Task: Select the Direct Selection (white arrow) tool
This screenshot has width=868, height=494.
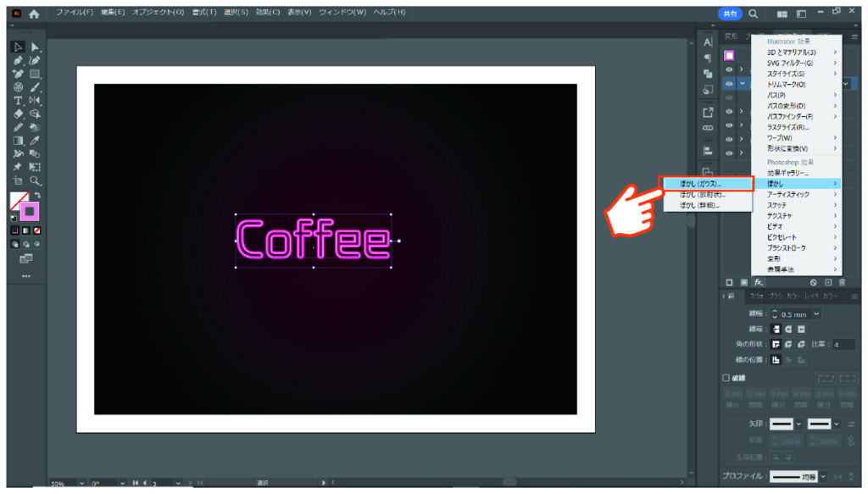Action: click(35, 47)
